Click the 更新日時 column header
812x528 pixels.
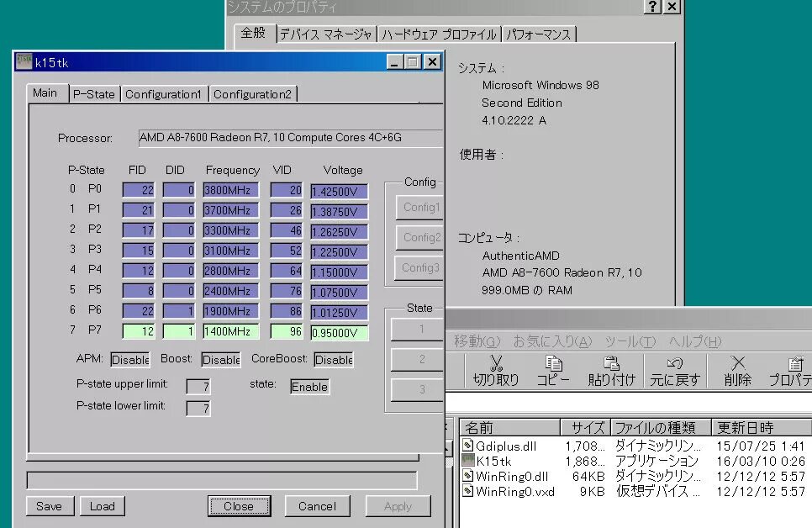point(762,427)
